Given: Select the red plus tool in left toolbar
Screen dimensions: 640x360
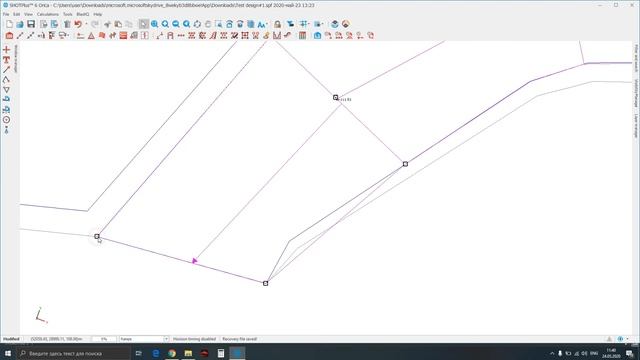Looking at the screenshot, I should [7, 50].
